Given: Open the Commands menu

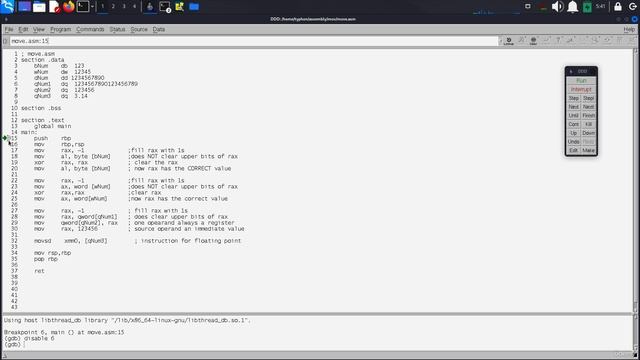Looking at the screenshot, I should click(x=90, y=29).
